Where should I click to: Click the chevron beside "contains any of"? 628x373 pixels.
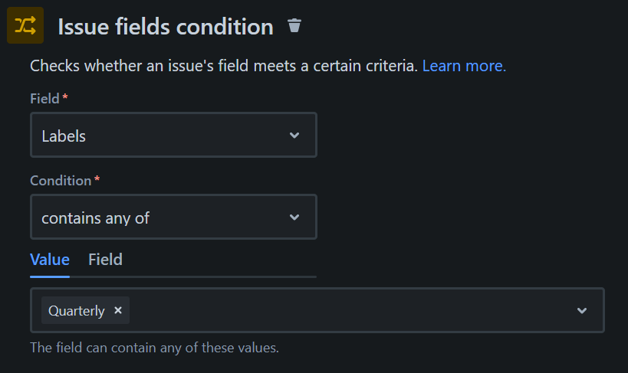click(294, 217)
